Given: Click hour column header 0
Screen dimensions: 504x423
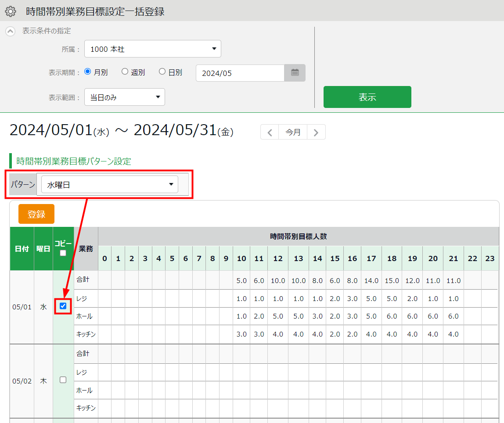Looking at the screenshot, I should point(105,258).
